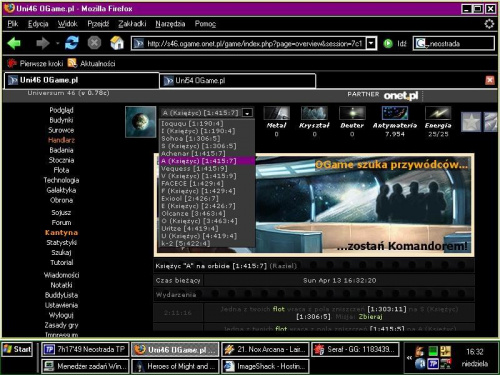The height and width of the screenshot is (375, 500).
Task: Click the Zbieraj mission link
Action: coord(370,316)
